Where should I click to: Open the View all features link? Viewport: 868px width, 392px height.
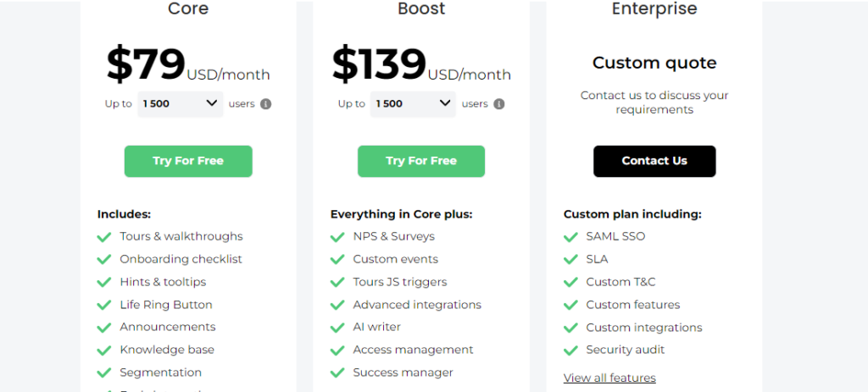click(x=609, y=378)
